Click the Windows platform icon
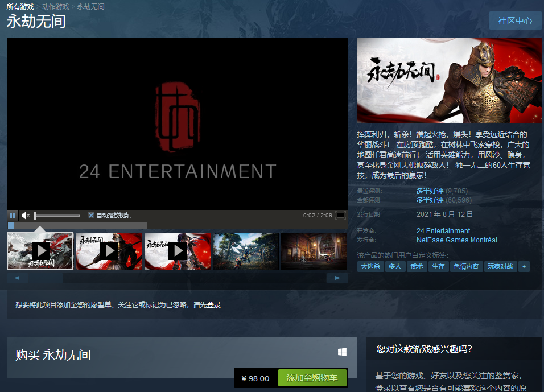 pos(342,352)
